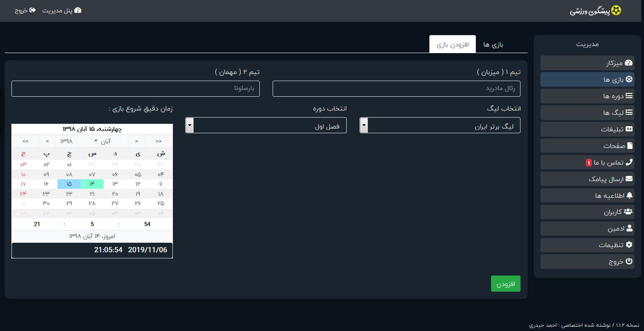Screen dimensions: 644x331
Task: Select the افزودن بازی tab
Action: coord(453,45)
